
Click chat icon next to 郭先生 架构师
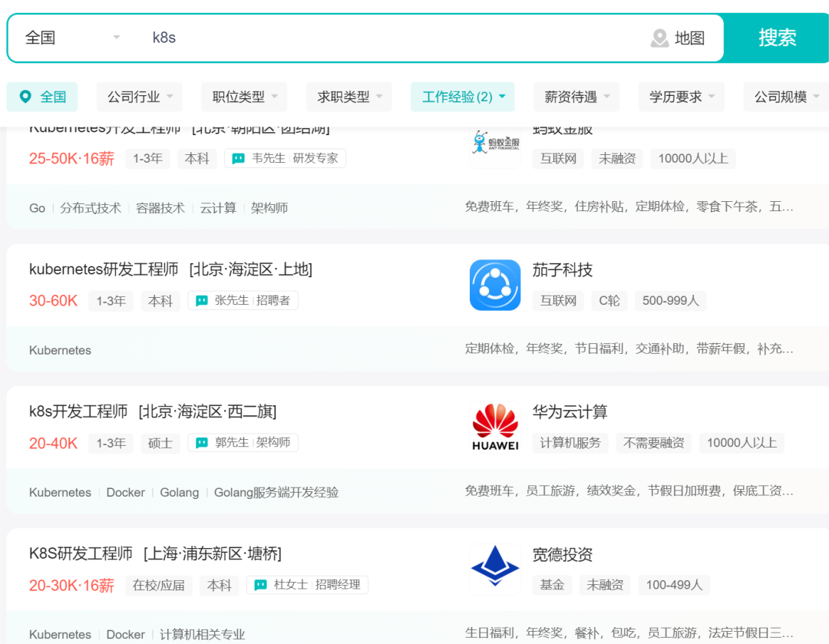[202, 443]
